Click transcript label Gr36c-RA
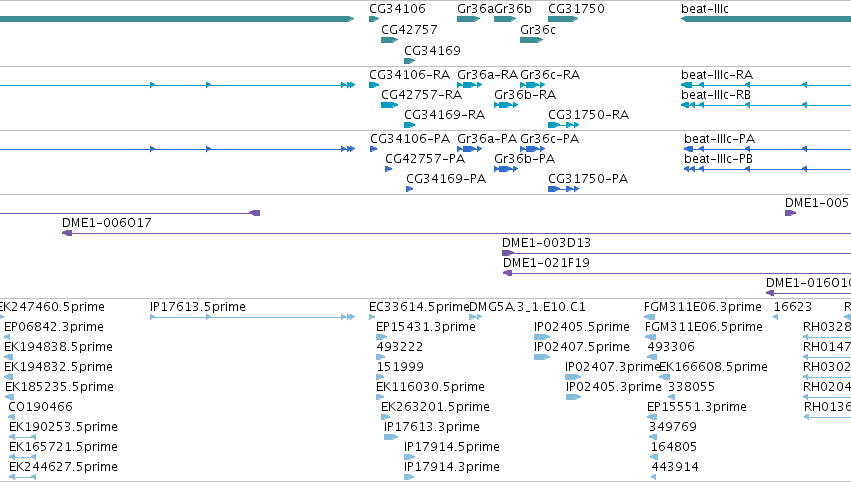The image size is (851, 482). tap(550, 74)
